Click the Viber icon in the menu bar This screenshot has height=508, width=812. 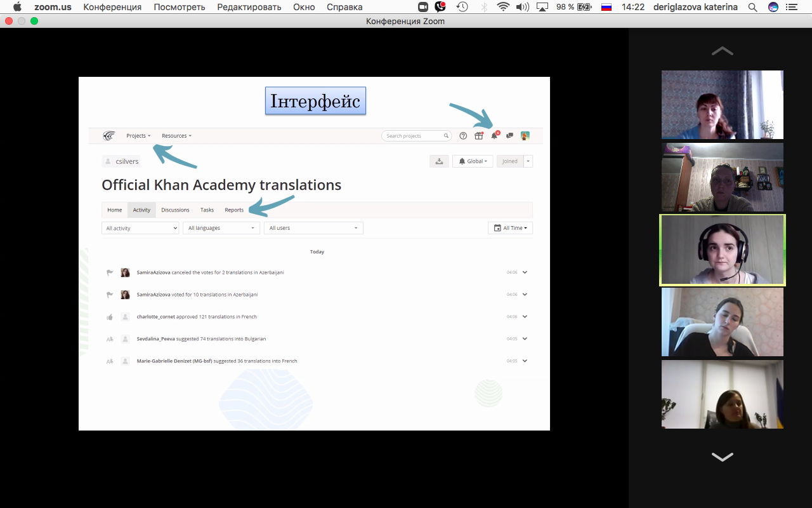point(440,7)
